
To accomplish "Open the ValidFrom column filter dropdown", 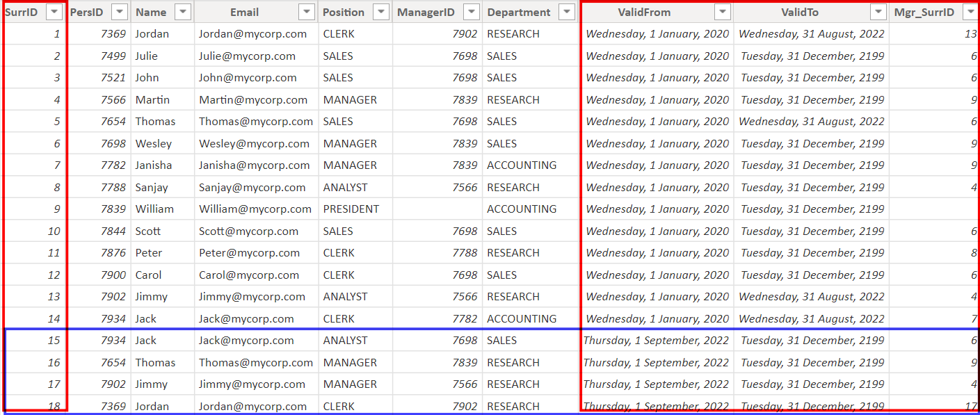I will [x=723, y=12].
